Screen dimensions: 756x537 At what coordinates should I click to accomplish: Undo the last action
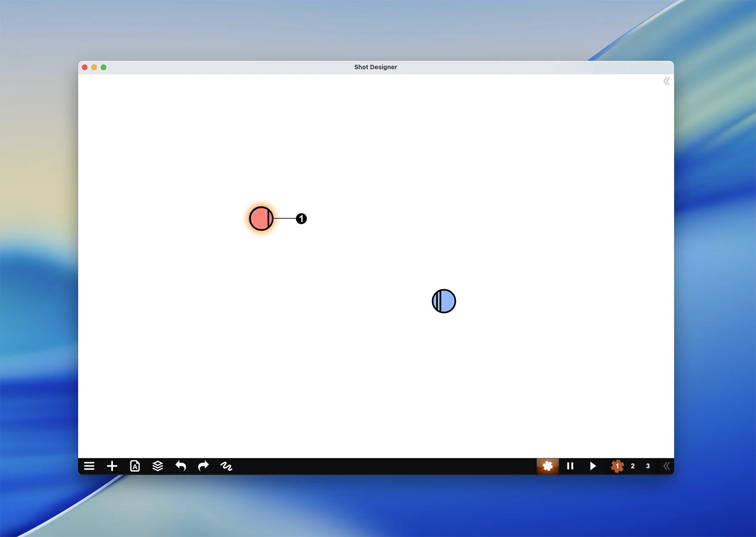click(x=181, y=466)
